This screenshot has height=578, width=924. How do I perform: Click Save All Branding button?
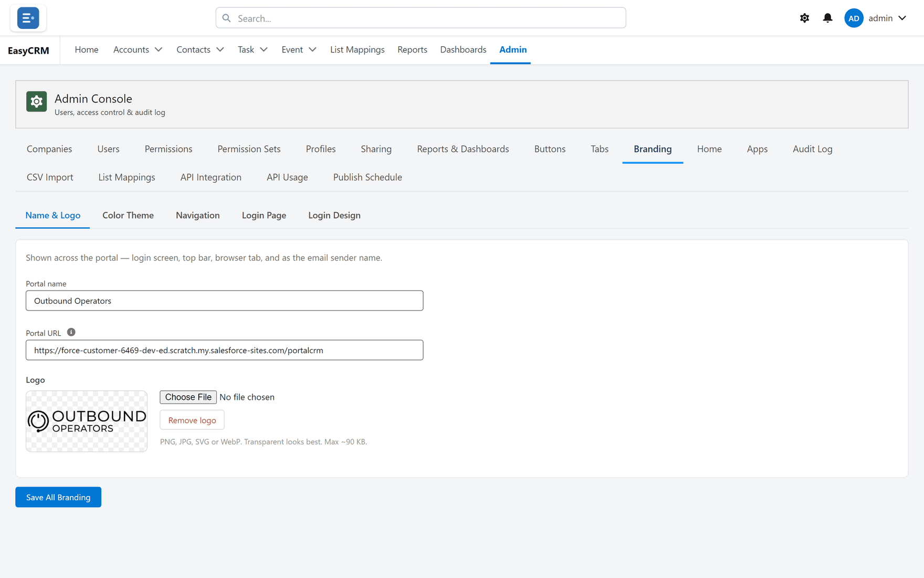[58, 497]
